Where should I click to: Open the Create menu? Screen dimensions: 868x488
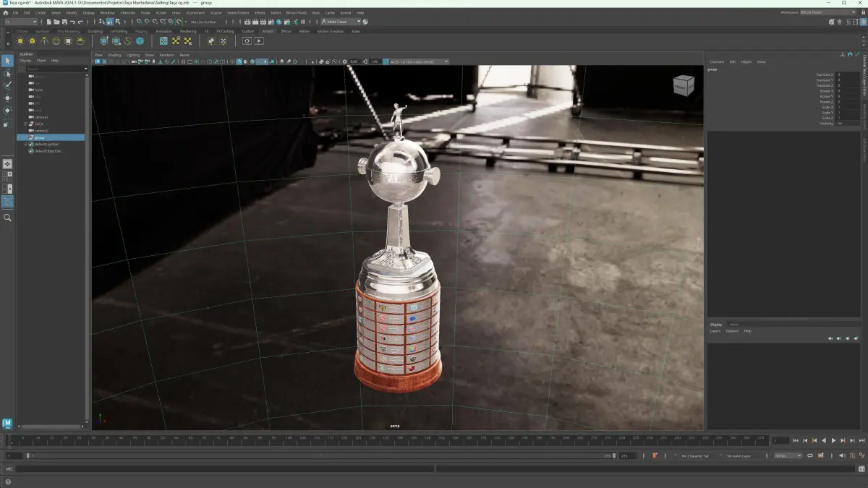(41, 13)
